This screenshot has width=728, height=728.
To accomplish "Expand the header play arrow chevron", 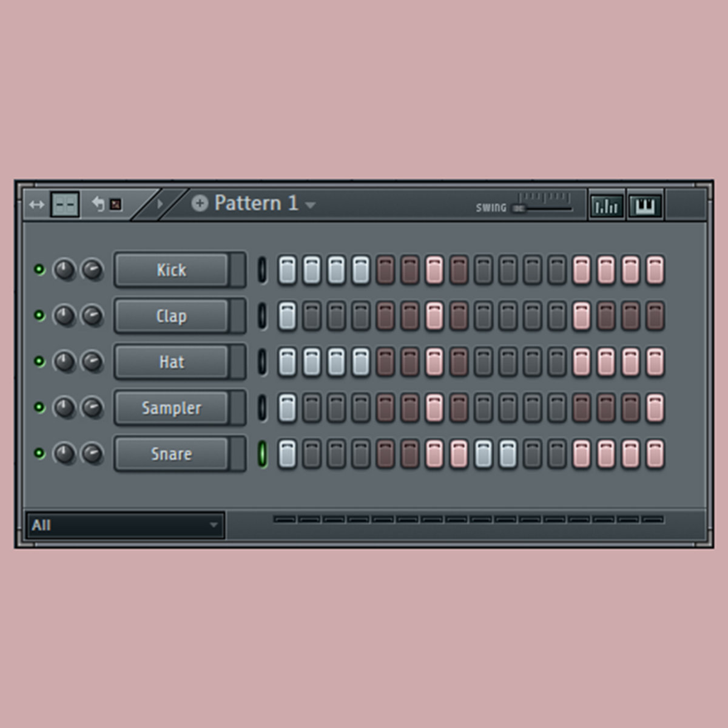I will (160, 204).
